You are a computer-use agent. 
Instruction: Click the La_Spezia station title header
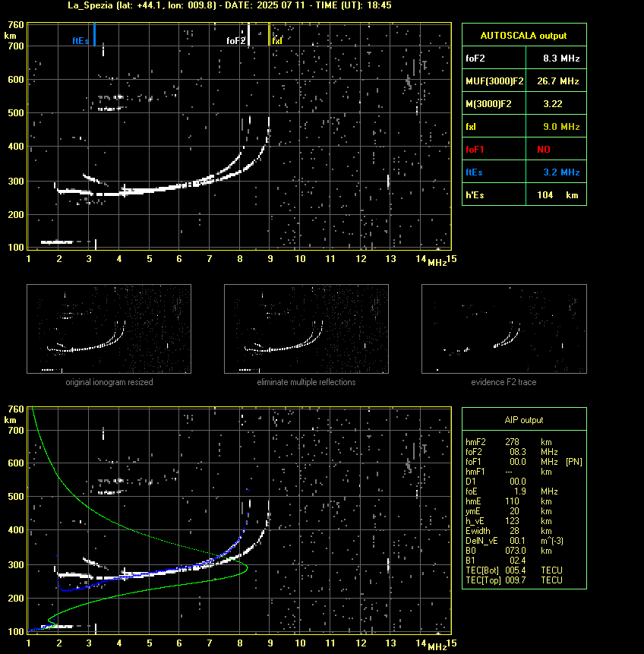(229, 5)
